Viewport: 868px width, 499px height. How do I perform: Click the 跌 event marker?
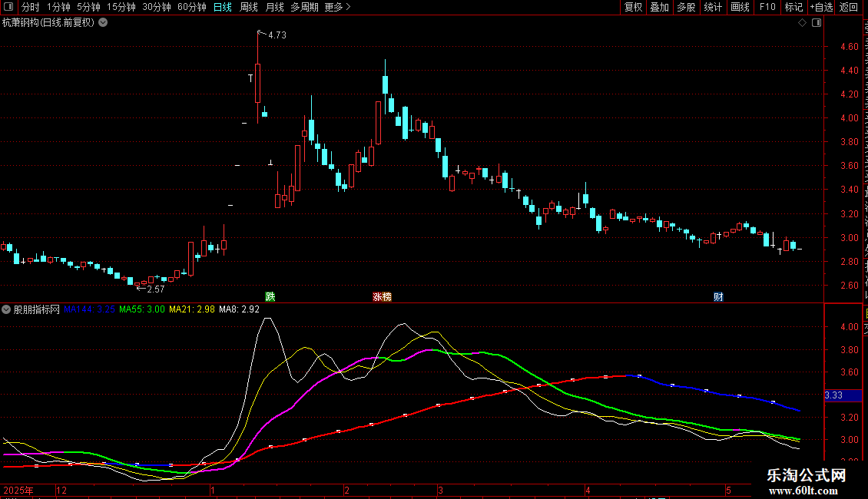(x=270, y=296)
